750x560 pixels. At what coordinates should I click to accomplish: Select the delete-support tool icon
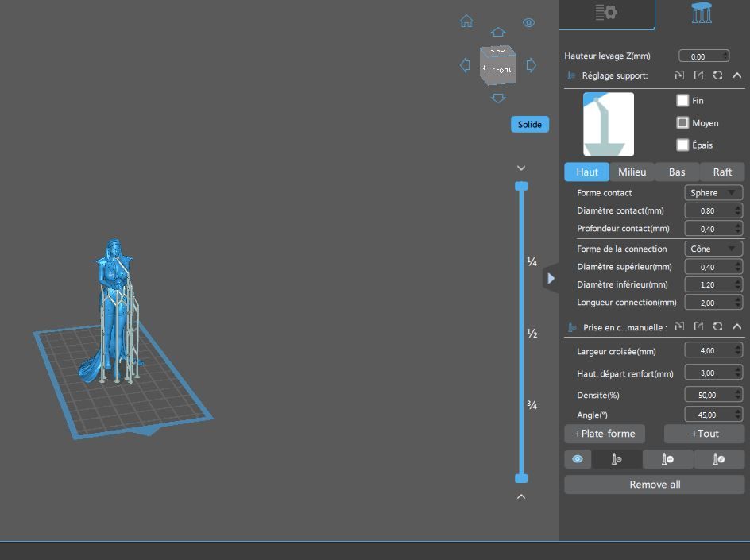667,459
